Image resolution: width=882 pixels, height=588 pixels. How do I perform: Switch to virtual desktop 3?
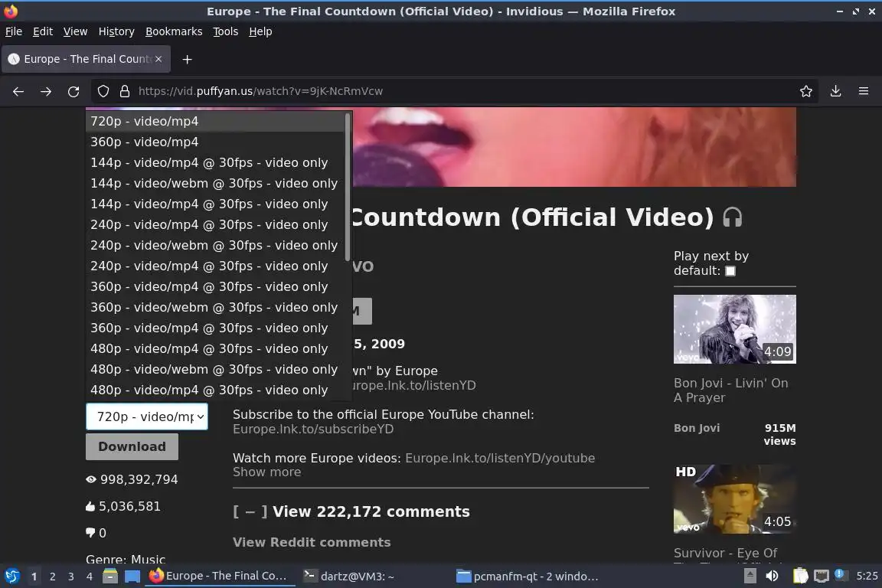[71, 577]
